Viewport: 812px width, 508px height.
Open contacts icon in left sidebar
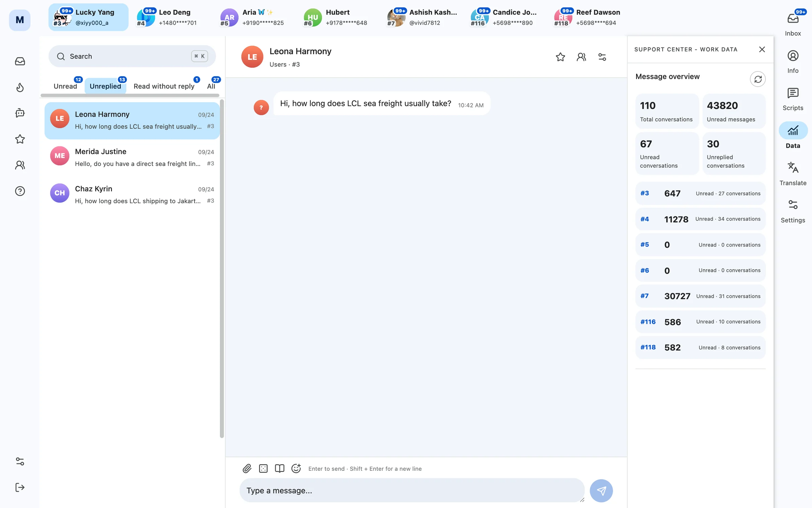click(x=20, y=165)
